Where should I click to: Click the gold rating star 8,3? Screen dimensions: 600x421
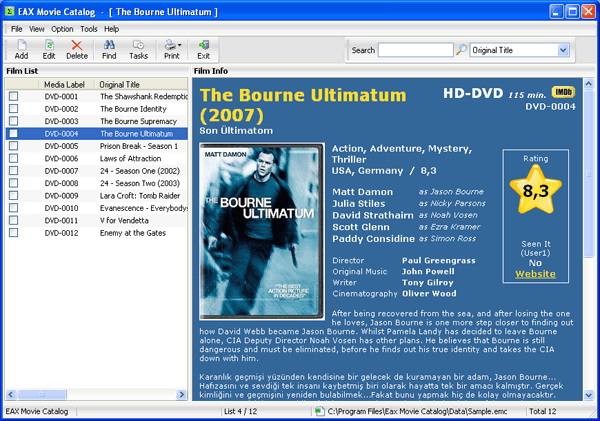click(x=536, y=190)
